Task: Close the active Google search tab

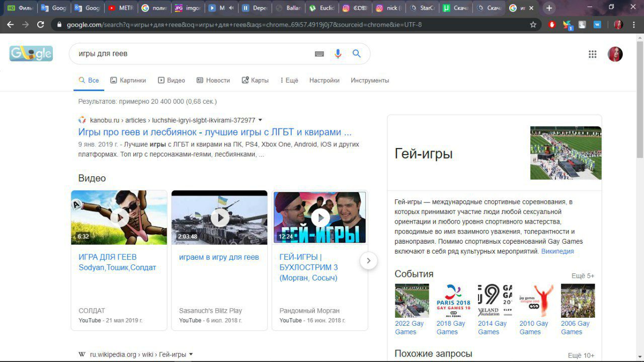Action: click(531, 8)
